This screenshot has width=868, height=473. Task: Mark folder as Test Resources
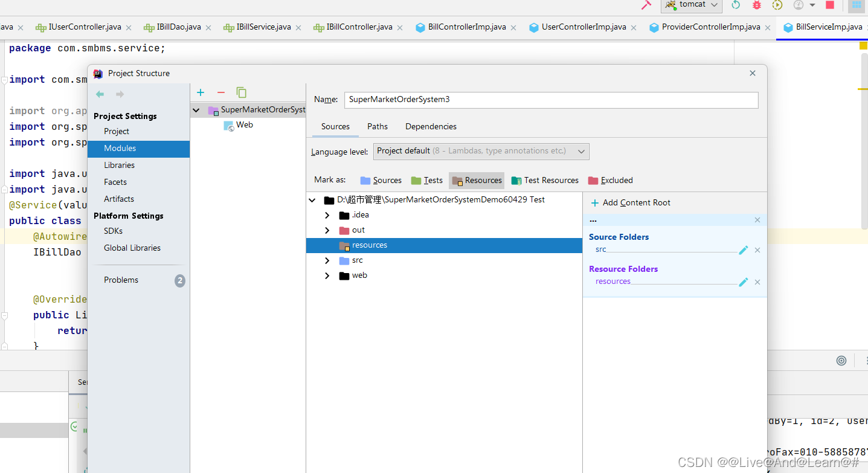(545, 180)
